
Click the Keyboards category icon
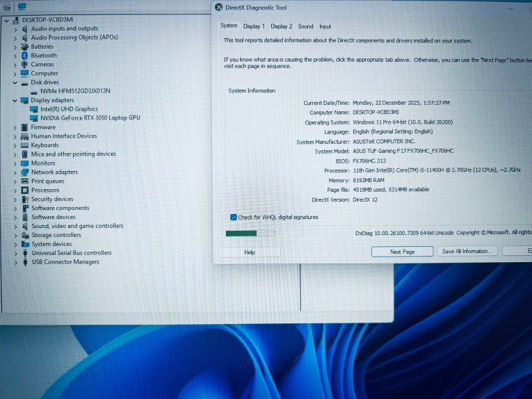click(24, 145)
